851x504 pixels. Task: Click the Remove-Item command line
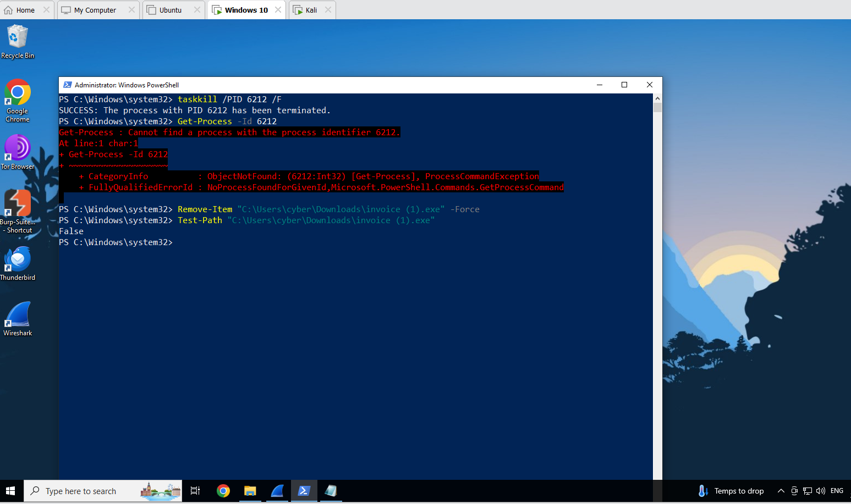point(269,209)
